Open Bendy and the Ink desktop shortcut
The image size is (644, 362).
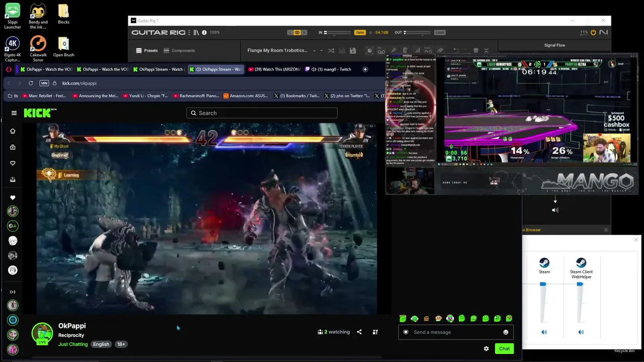[38, 16]
